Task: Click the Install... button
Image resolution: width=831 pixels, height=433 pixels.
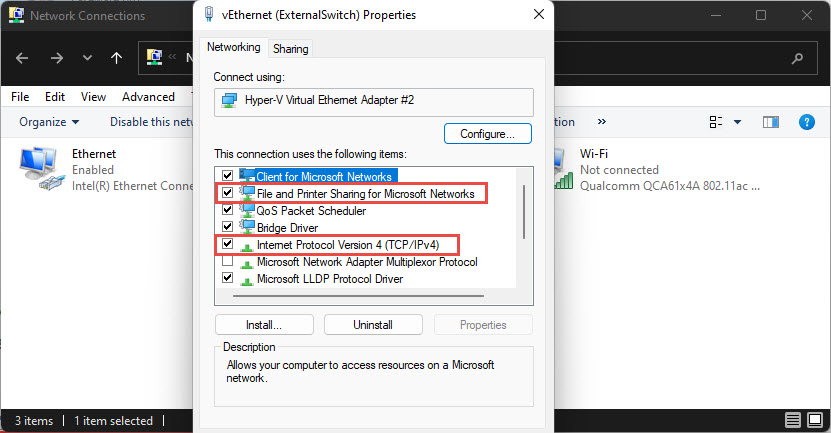Action: (x=264, y=325)
